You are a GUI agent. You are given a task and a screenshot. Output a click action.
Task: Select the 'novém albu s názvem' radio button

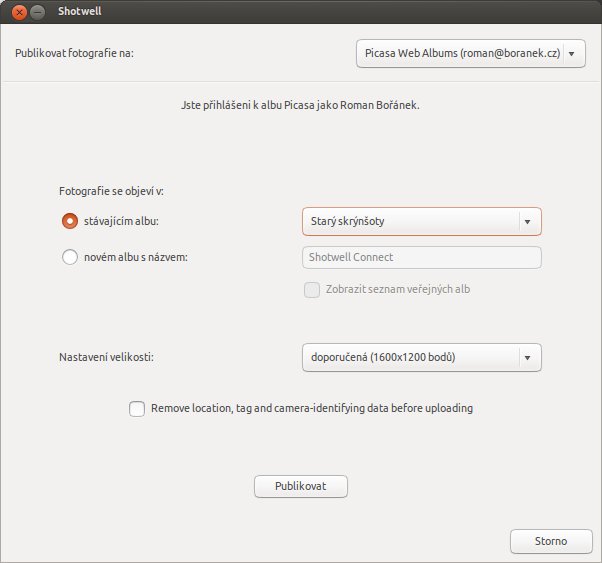tap(70, 257)
